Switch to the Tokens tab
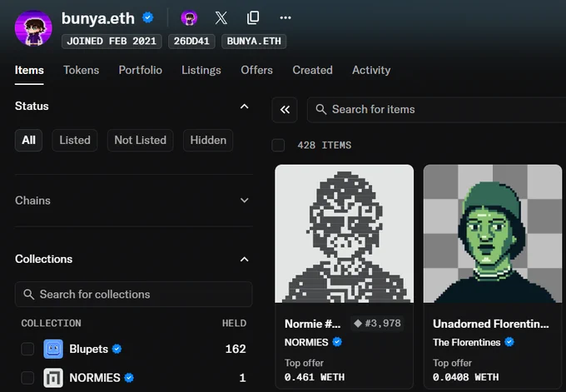The image size is (566, 392). pyautogui.click(x=82, y=70)
